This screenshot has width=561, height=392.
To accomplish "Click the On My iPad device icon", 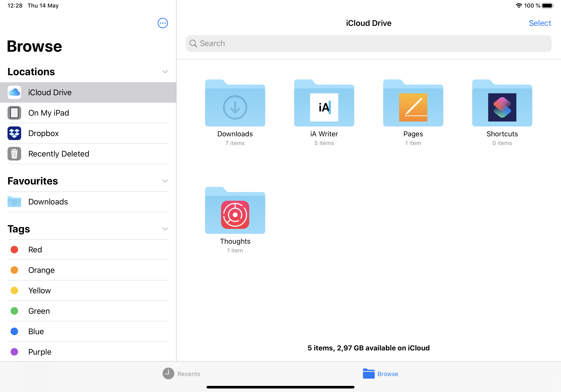I will 14,113.
